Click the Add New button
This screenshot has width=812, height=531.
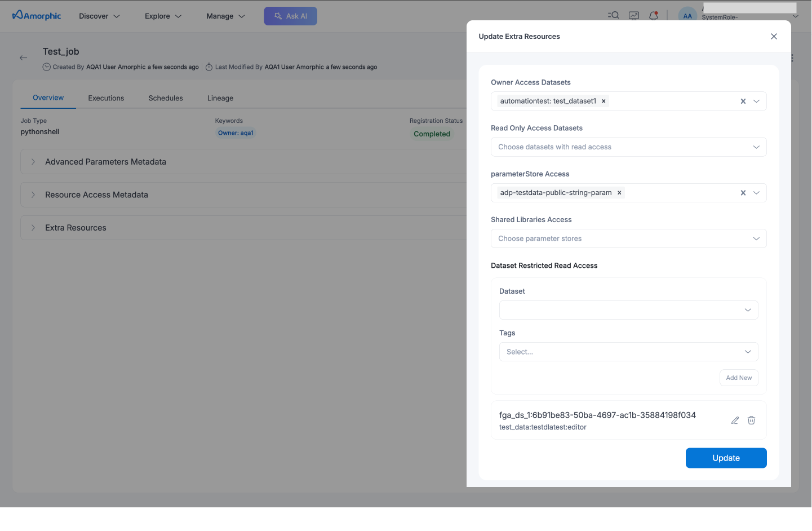point(738,378)
